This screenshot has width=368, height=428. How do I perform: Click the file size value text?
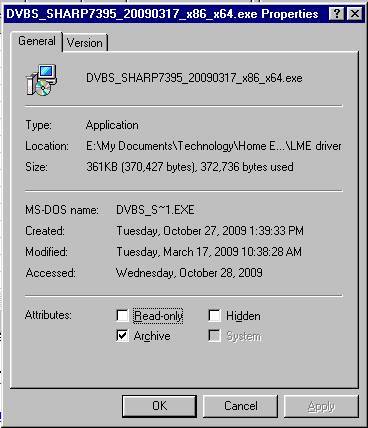(190, 167)
